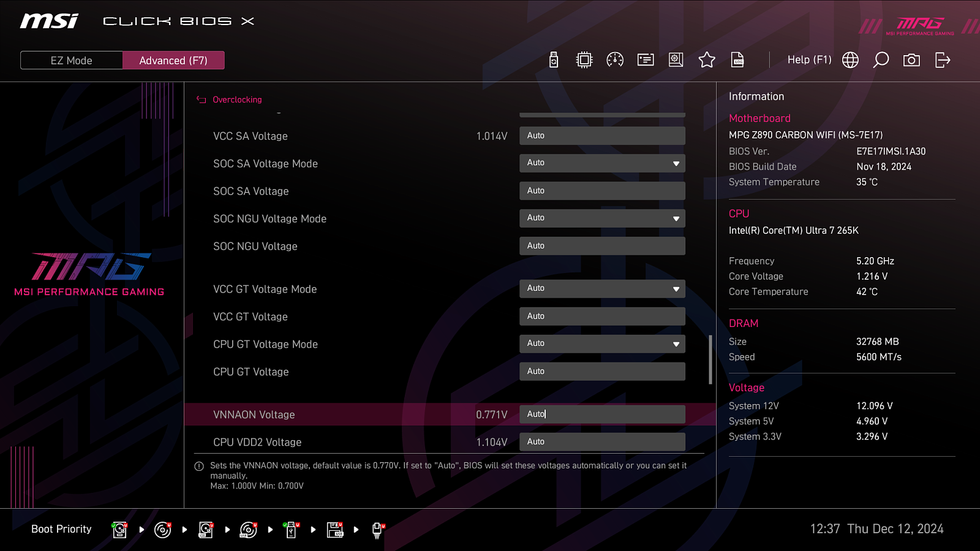Click the 1.104V CPU VDD2 reading
Viewport: 980px width, 551px height.
pyautogui.click(x=492, y=443)
